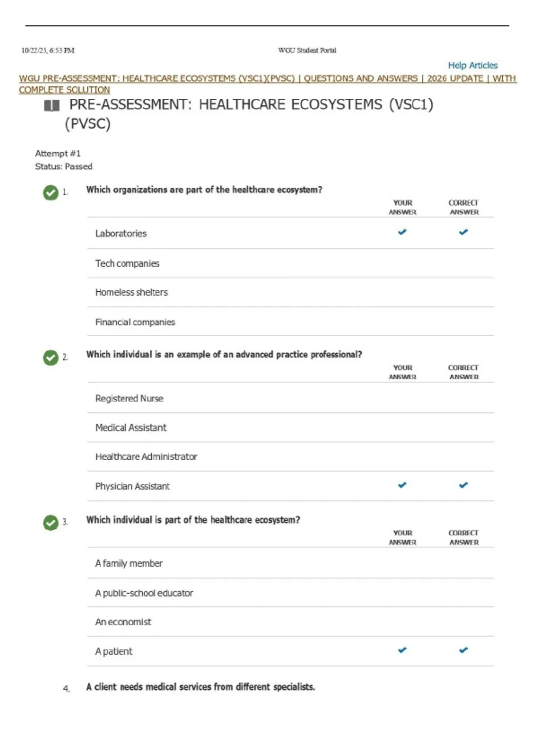Choose the A family member option
534x756 pixels.
[x=291, y=563]
